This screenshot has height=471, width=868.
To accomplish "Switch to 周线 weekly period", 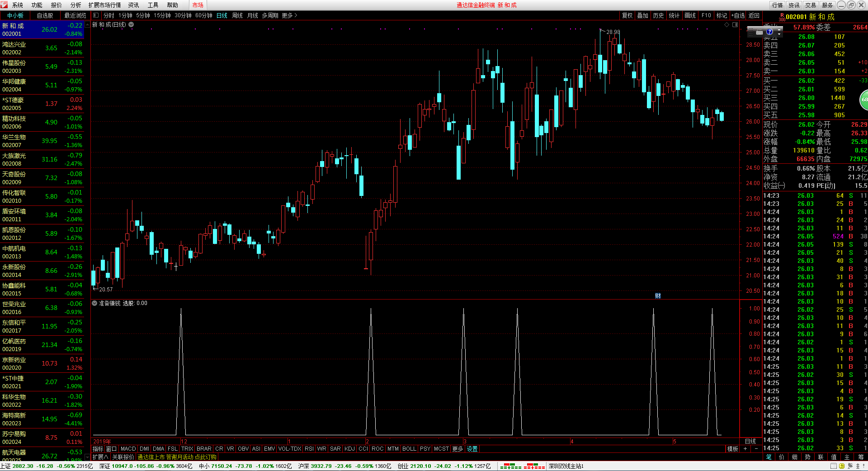I will [237, 15].
